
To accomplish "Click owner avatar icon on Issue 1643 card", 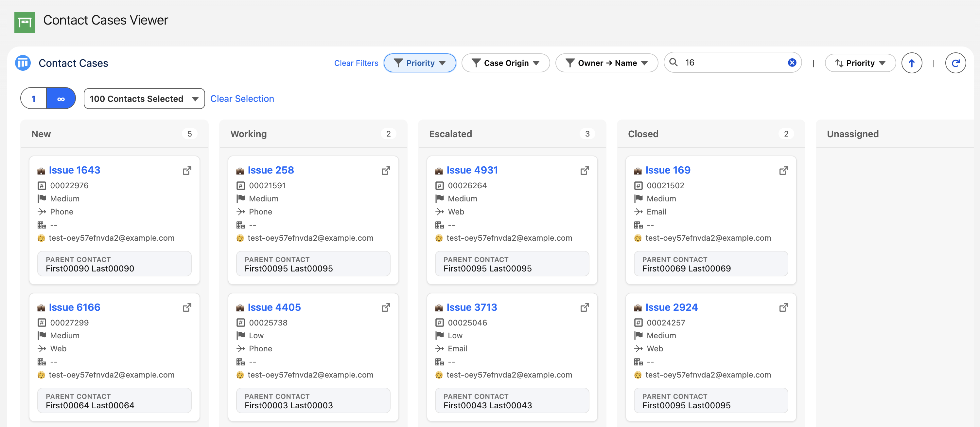I will coord(41,238).
